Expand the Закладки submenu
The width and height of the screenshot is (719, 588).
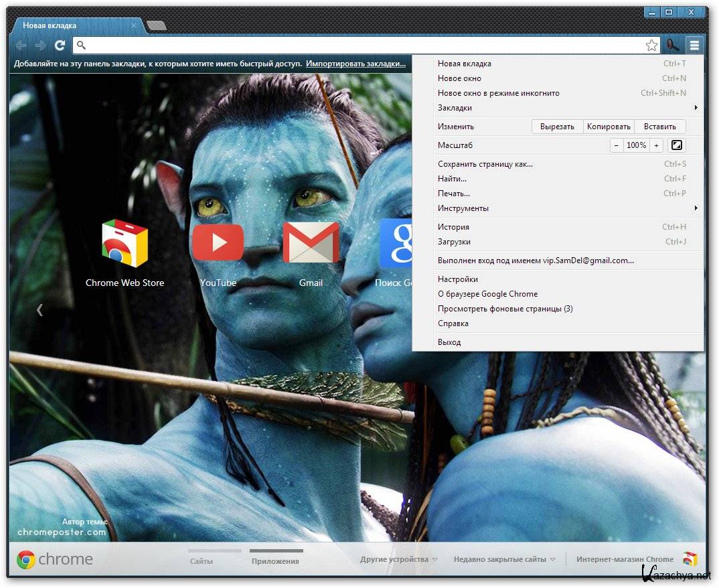coord(566,108)
